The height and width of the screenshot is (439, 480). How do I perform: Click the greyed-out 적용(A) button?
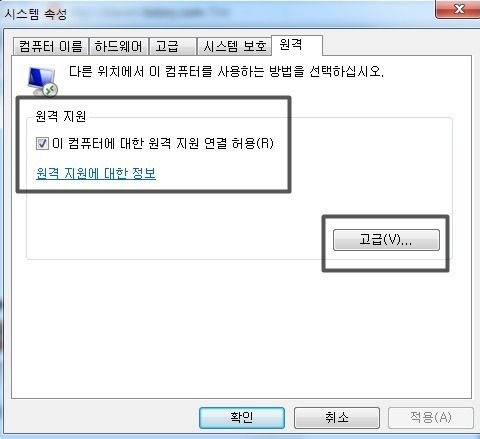point(431,417)
